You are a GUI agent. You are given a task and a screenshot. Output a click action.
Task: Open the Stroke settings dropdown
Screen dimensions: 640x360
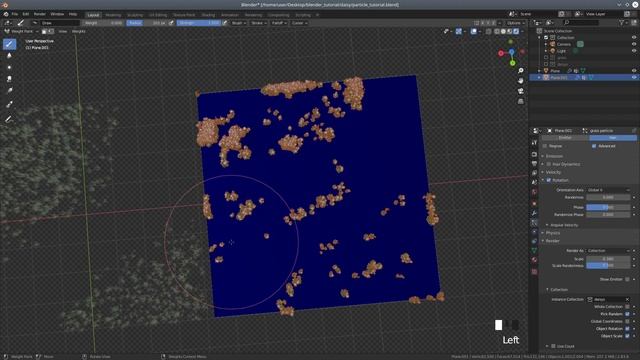259,23
